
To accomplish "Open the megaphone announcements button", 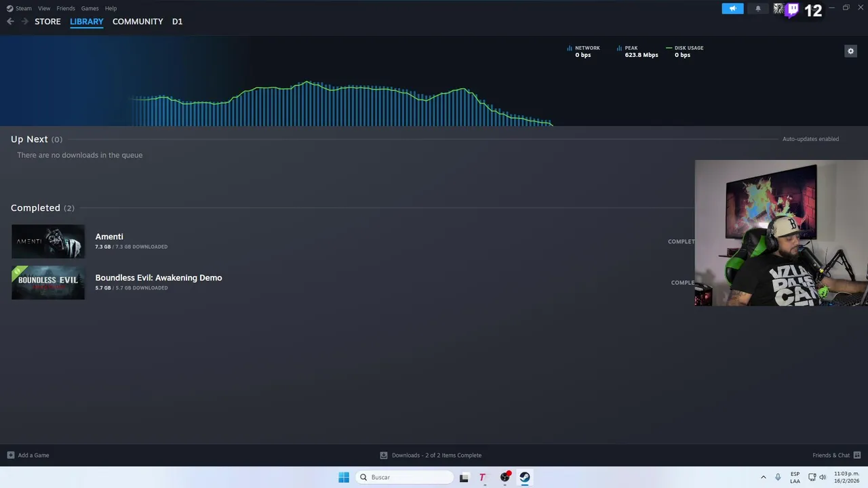I will click(x=732, y=9).
